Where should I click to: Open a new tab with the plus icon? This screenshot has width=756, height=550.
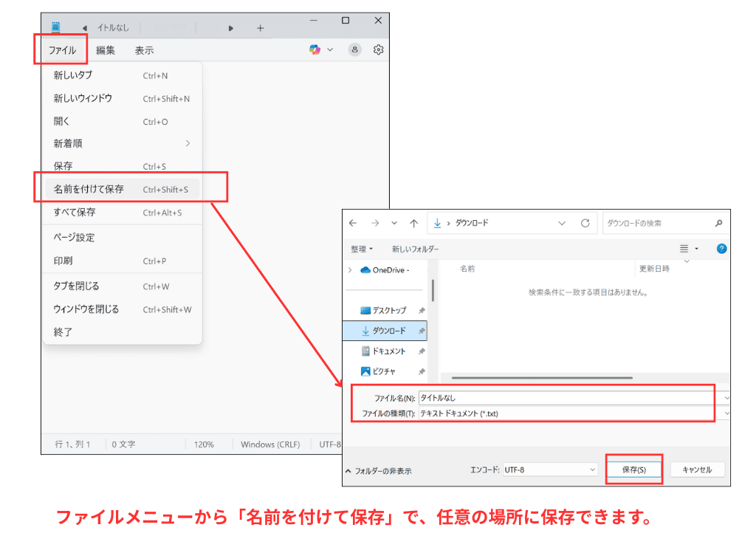click(260, 27)
